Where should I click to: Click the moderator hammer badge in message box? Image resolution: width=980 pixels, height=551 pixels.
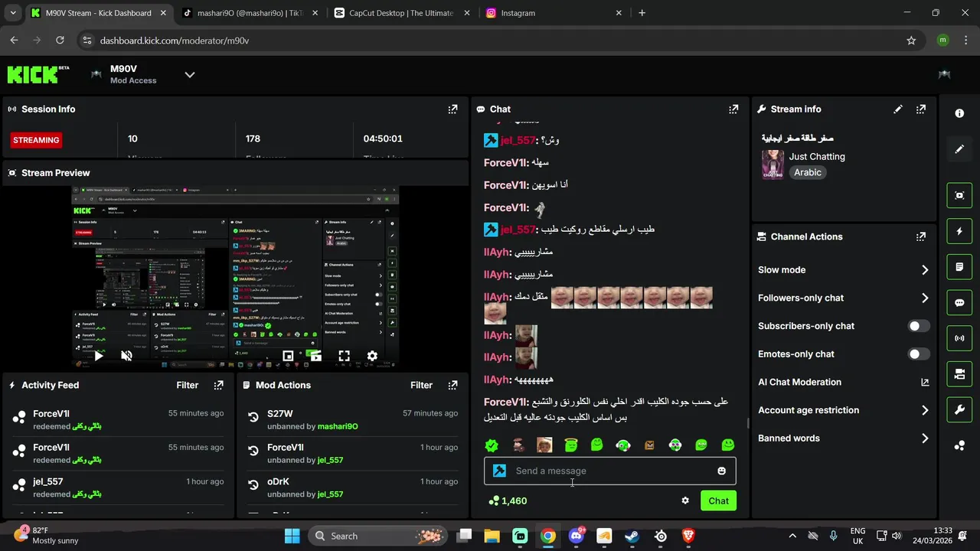tap(499, 471)
